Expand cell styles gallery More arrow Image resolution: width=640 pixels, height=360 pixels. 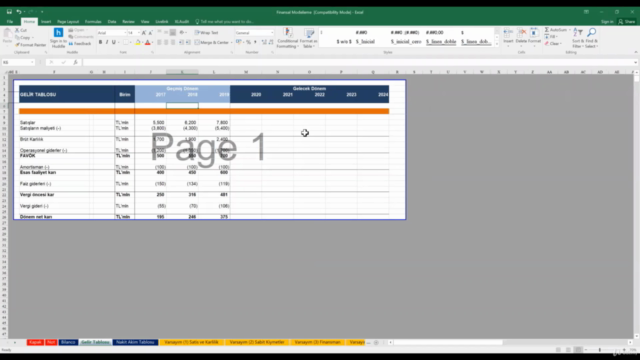[x=497, y=44]
